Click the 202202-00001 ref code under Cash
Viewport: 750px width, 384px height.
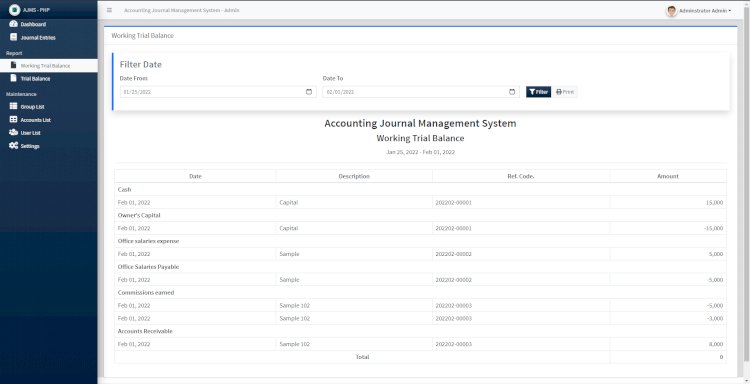coord(453,202)
